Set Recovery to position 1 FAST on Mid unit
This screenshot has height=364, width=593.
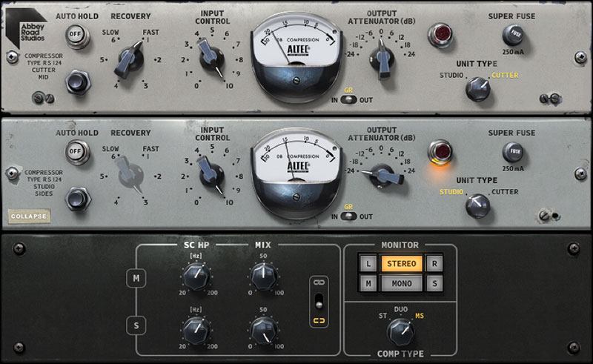pos(148,40)
